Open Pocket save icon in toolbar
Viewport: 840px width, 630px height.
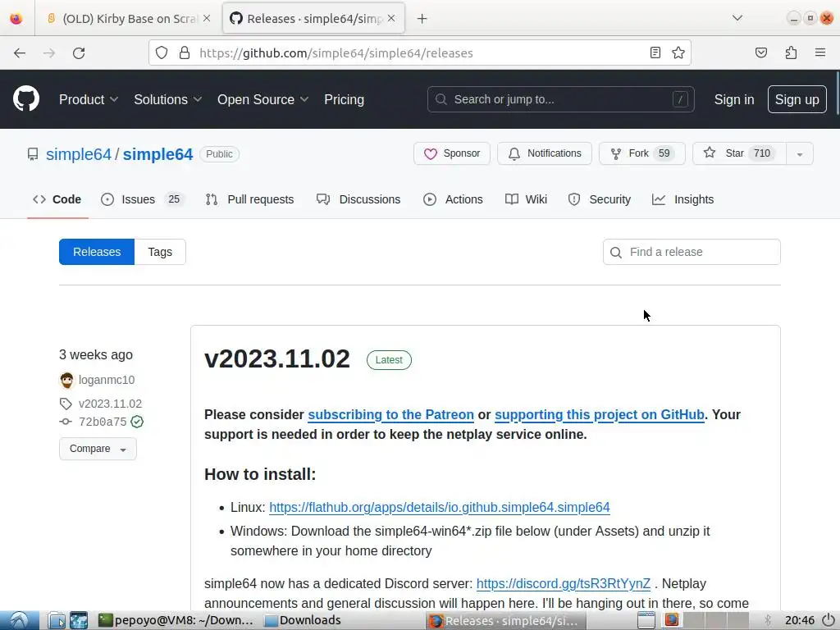point(760,52)
